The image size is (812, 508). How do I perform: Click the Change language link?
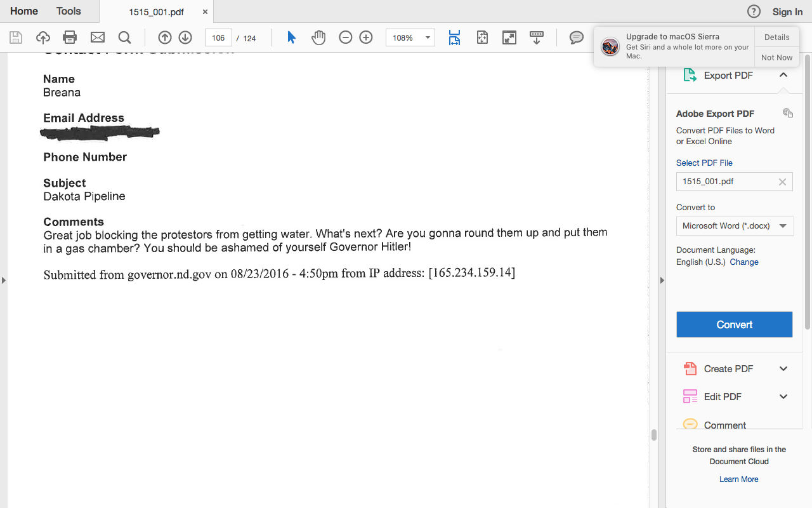click(x=743, y=262)
